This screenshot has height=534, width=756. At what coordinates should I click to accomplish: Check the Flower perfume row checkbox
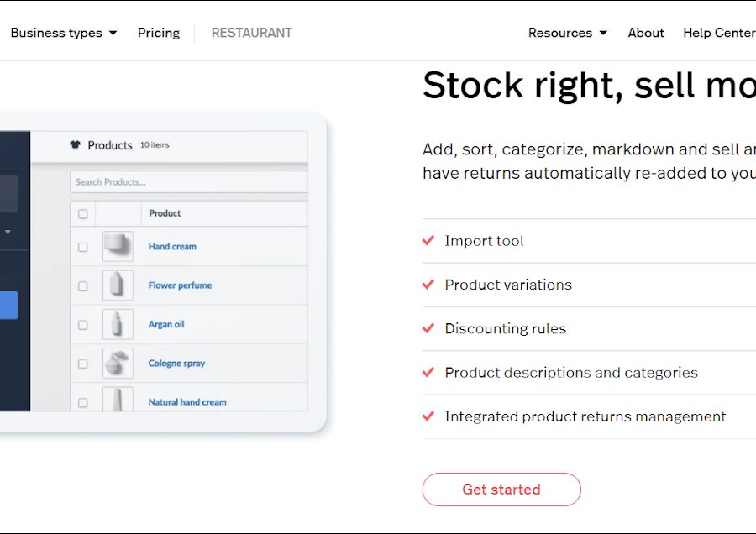coord(82,286)
